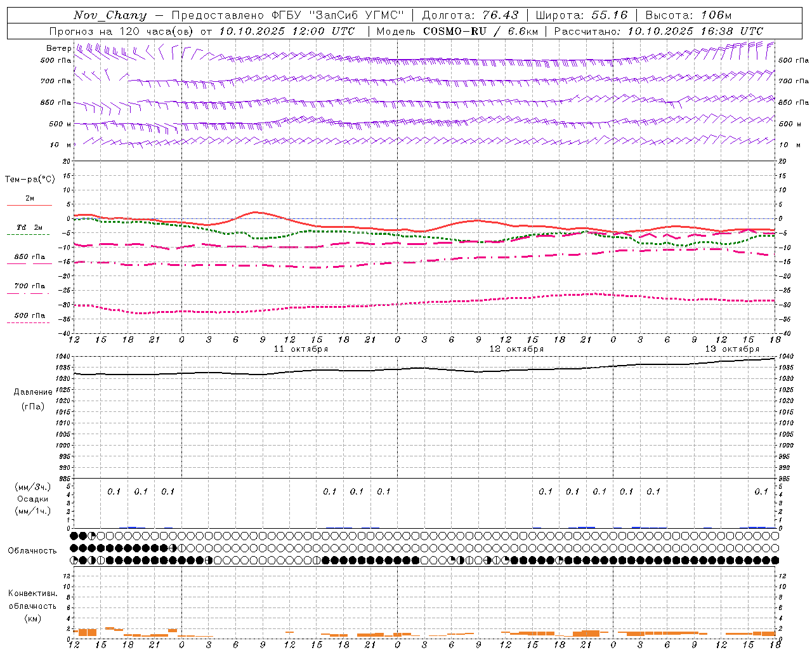The height and width of the screenshot is (650, 812).
Task: Click the 'Тем-ра(°C)' temperature panel label
Action: coord(30,180)
